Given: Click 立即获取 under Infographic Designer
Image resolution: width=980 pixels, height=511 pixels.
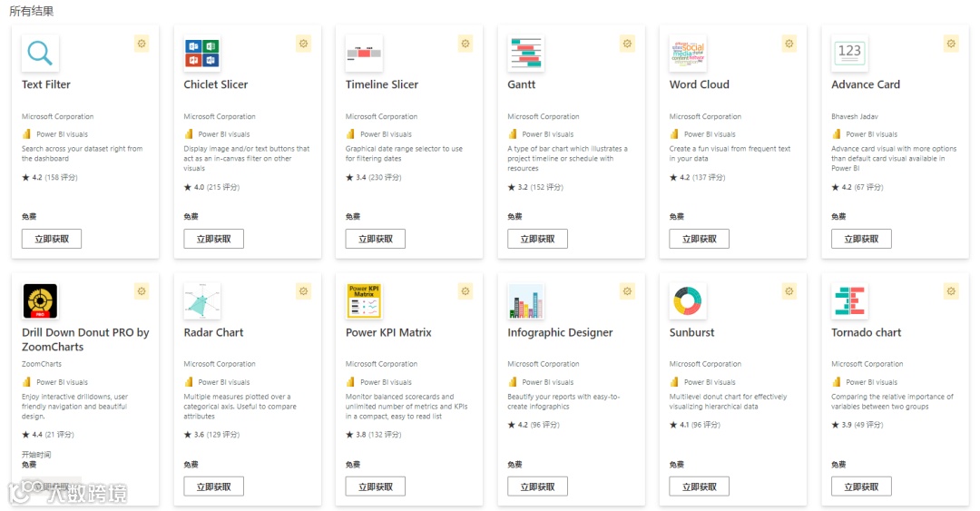Looking at the screenshot, I should (537, 486).
